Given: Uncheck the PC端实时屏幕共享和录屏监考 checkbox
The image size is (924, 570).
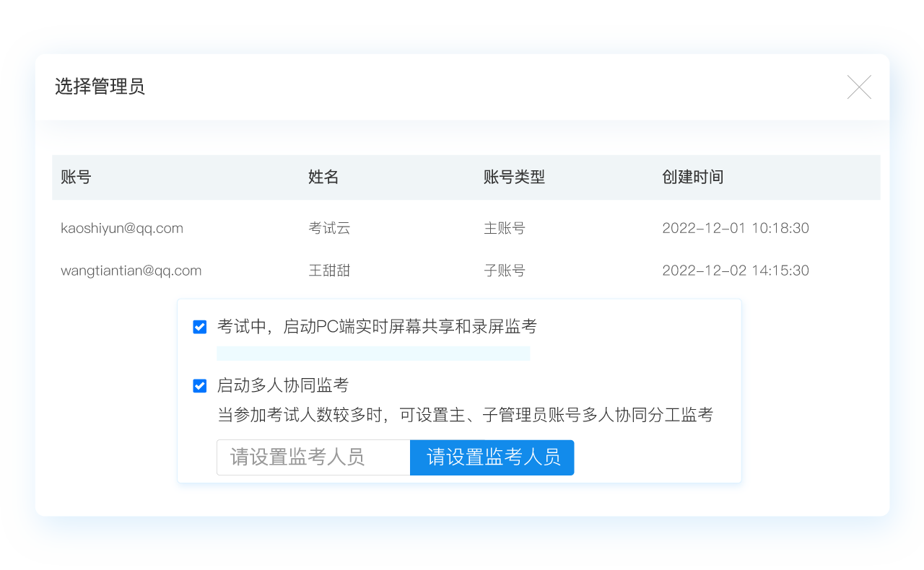Looking at the screenshot, I should coord(200,328).
